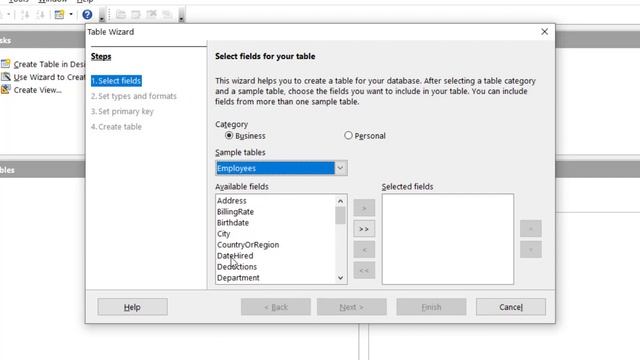640x360 pixels.
Task: Click the Create View icon
Action: click(5, 89)
